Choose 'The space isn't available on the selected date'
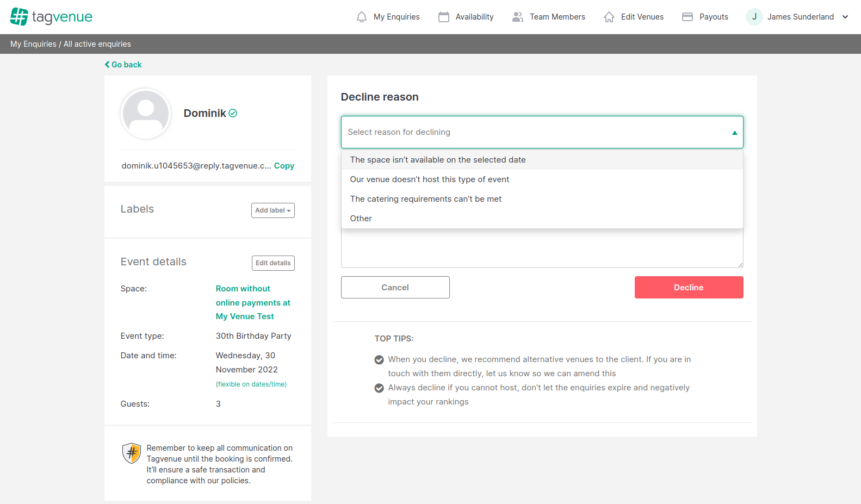Screen dimensions: 861x504 tap(542, 160)
